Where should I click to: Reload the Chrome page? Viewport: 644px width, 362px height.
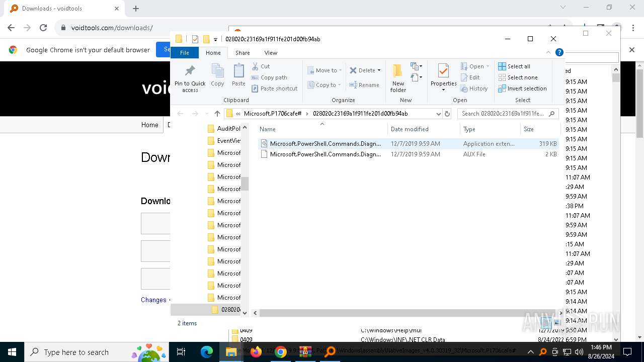point(43,28)
